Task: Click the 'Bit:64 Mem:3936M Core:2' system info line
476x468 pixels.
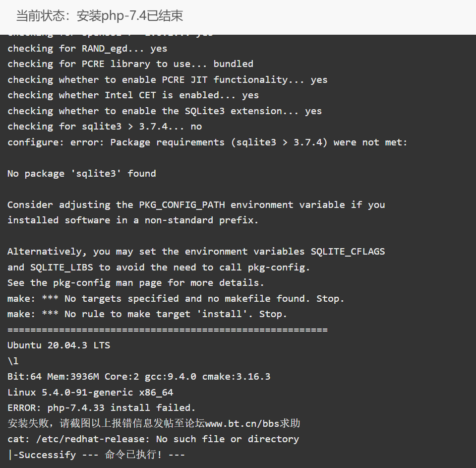Action: pyautogui.click(x=139, y=377)
